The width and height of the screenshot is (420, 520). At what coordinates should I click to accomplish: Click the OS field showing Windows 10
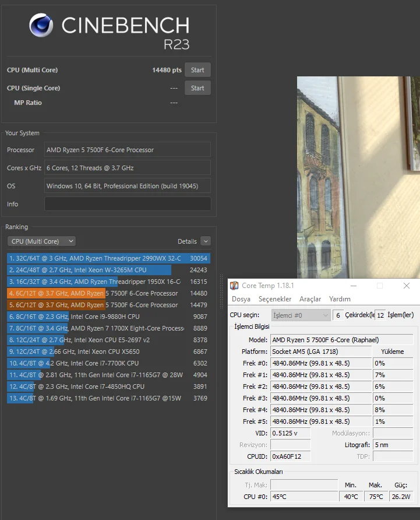(128, 186)
